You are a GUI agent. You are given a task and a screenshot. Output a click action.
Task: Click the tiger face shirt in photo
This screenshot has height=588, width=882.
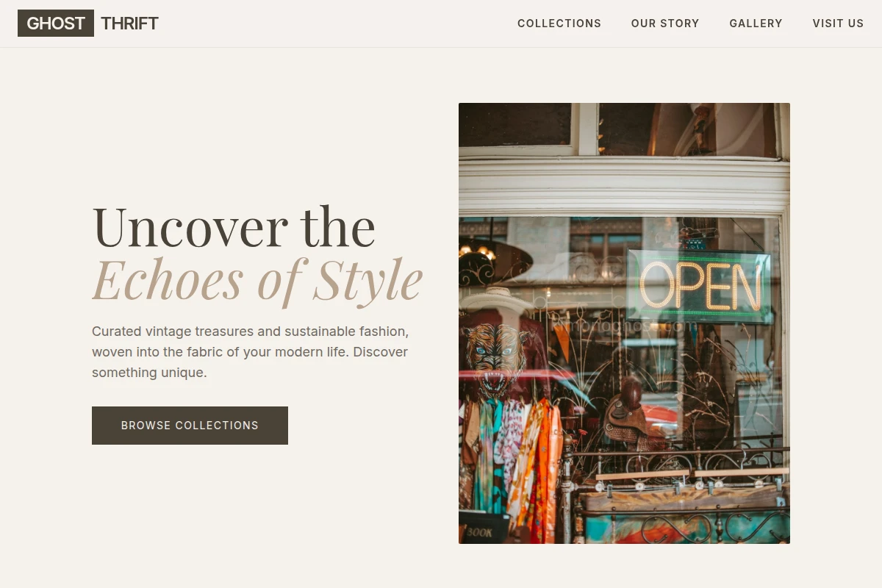495,359
